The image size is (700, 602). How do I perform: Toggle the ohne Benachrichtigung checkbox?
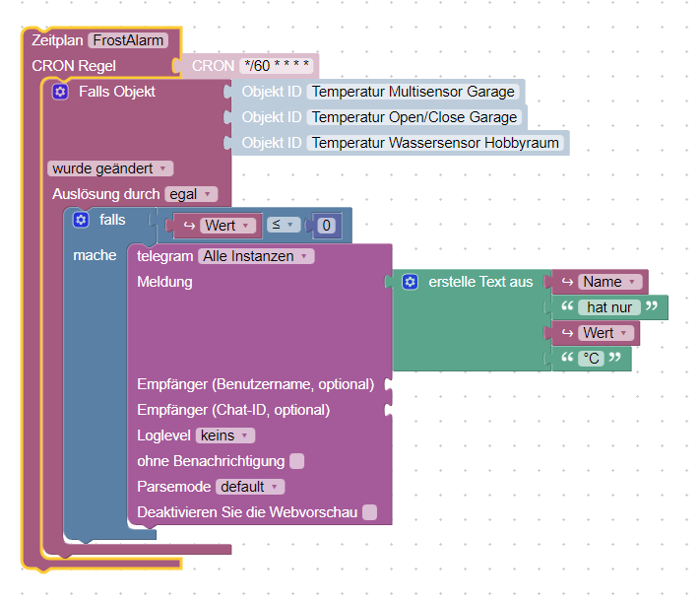(x=297, y=461)
